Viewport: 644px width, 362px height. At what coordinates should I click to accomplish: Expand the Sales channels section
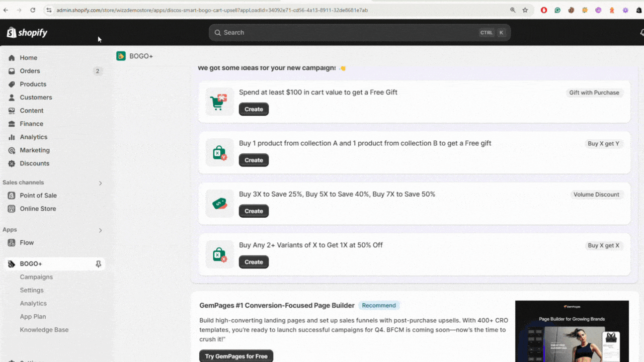100,183
